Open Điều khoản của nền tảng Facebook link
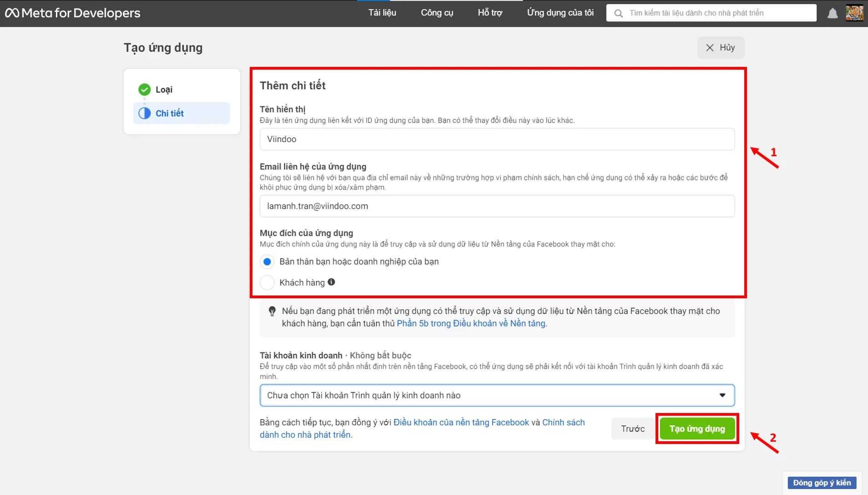This screenshot has width=868, height=495. pos(461,422)
